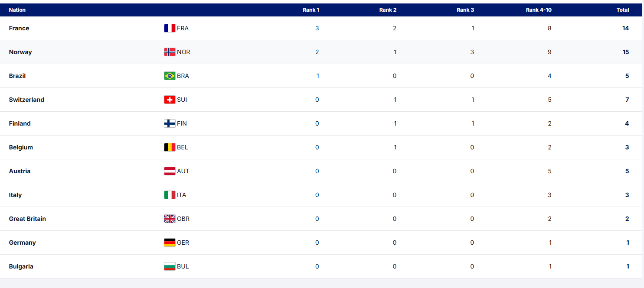Open the Italy nation row
The image size is (644, 288).
tap(15, 195)
